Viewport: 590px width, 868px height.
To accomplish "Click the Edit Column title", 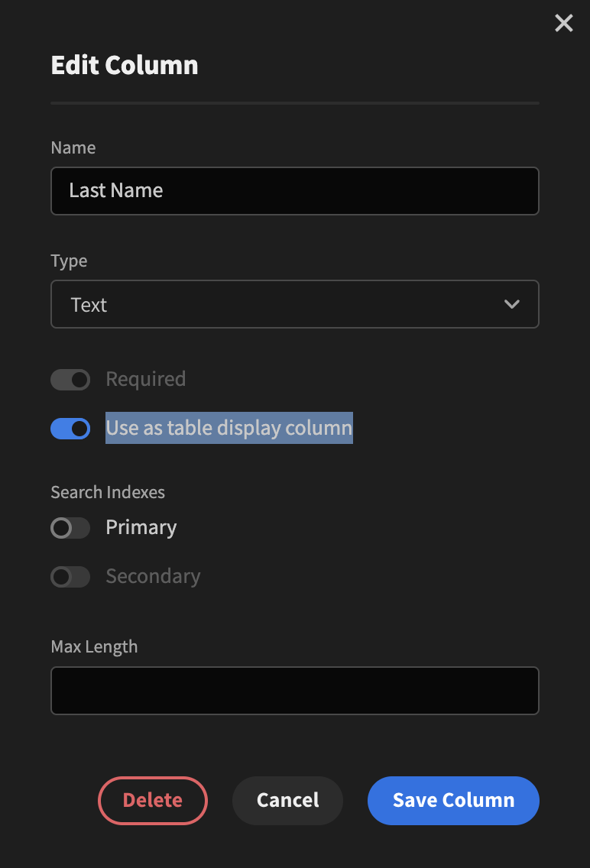I will click(124, 65).
